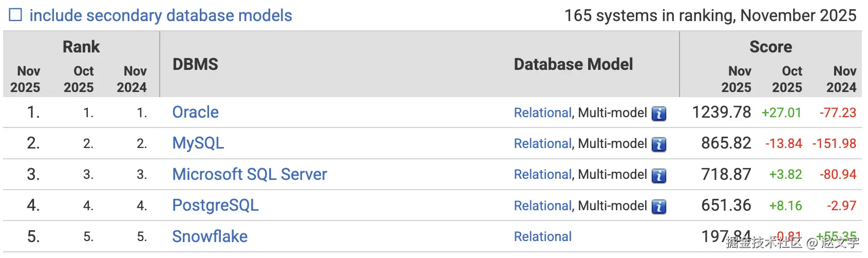Screen dimensions: 868x258
Task: Click the include secondary database models label
Action: click(160, 15)
